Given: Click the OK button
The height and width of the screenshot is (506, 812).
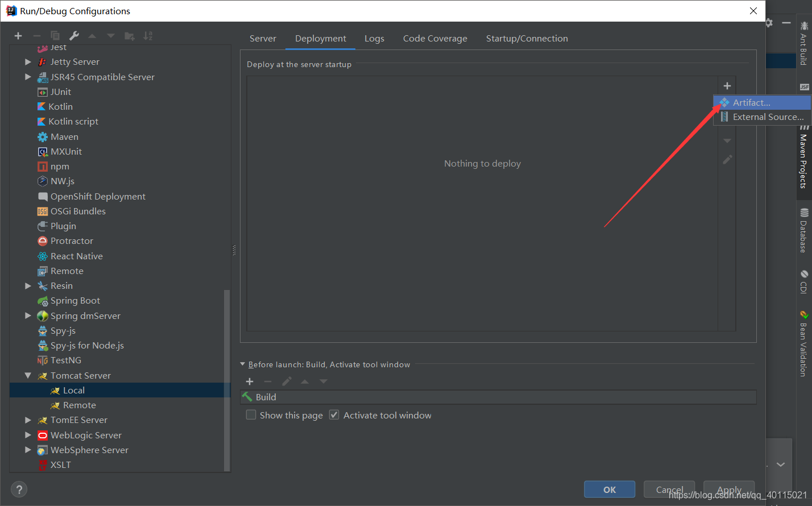Looking at the screenshot, I should (x=610, y=490).
